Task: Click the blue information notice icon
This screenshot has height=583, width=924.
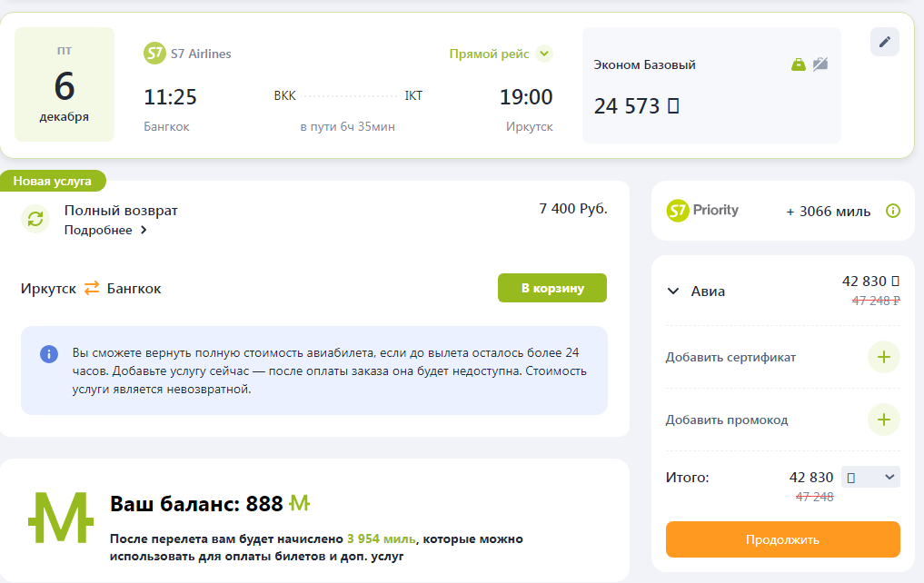Action: 48,354
